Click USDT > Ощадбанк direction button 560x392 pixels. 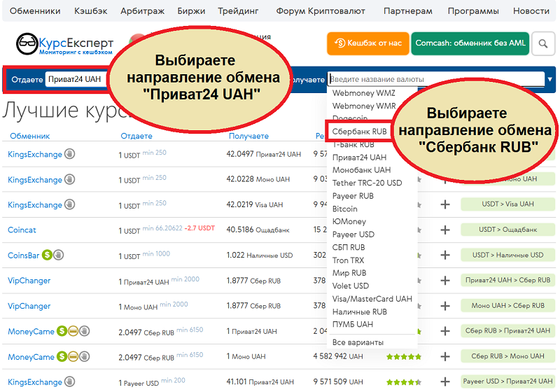tap(507, 230)
